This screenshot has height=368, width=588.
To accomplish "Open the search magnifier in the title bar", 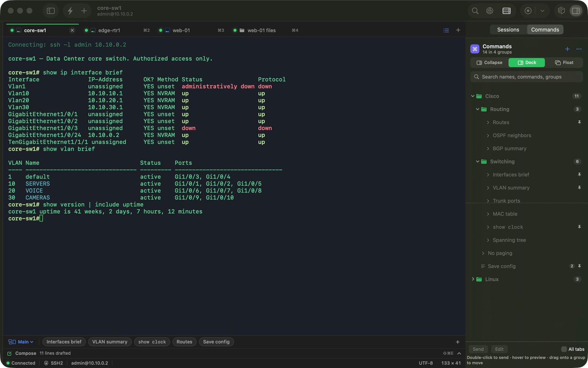I will (x=475, y=11).
